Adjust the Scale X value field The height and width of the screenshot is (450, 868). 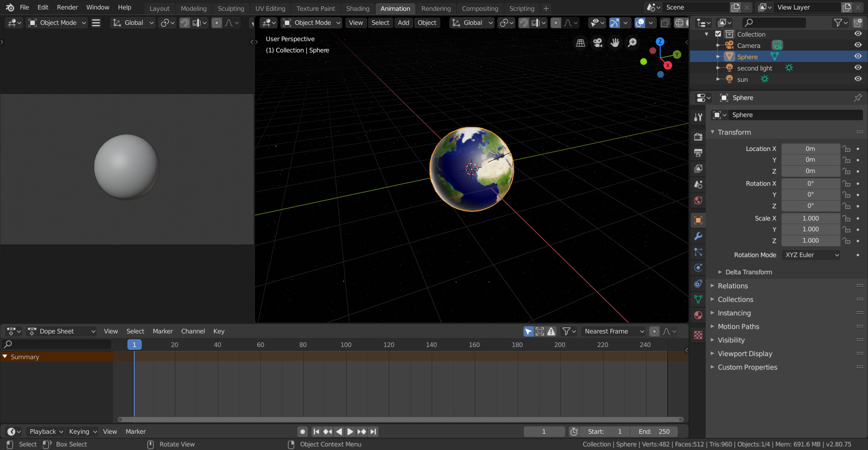810,218
